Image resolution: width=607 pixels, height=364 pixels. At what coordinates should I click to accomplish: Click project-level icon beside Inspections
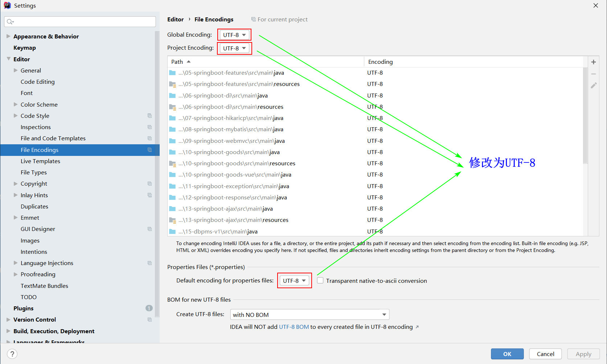149,127
